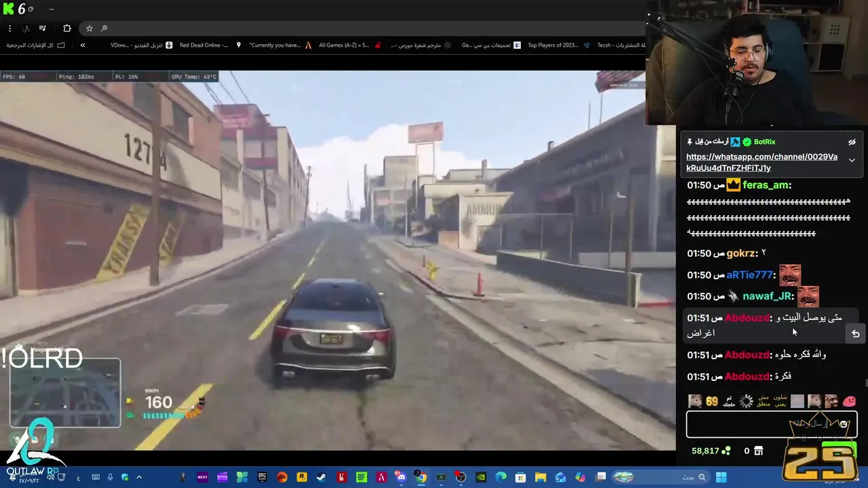Screen dimensions: 868x488
Task: Open Steam from taskbar
Action: click(x=321, y=478)
